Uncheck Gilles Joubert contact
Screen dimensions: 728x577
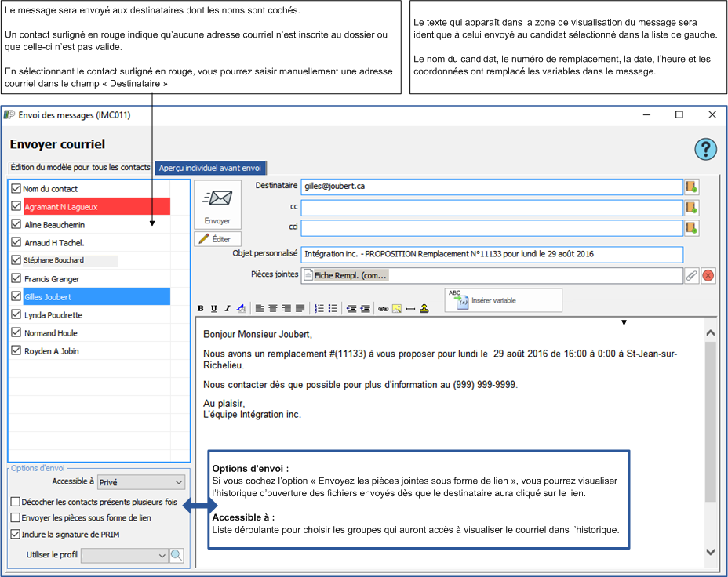(x=16, y=296)
